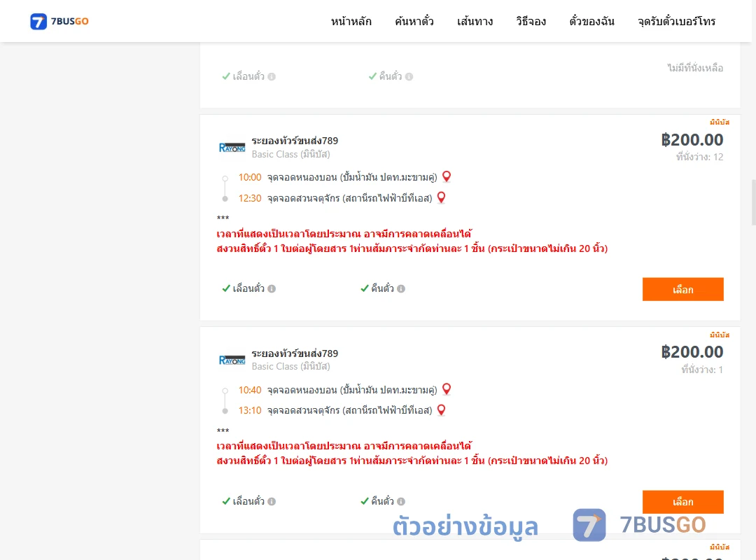Open the จุดรับตั๋วเบอร์โทร menu item
The height and width of the screenshot is (560, 756).
click(x=676, y=21)
